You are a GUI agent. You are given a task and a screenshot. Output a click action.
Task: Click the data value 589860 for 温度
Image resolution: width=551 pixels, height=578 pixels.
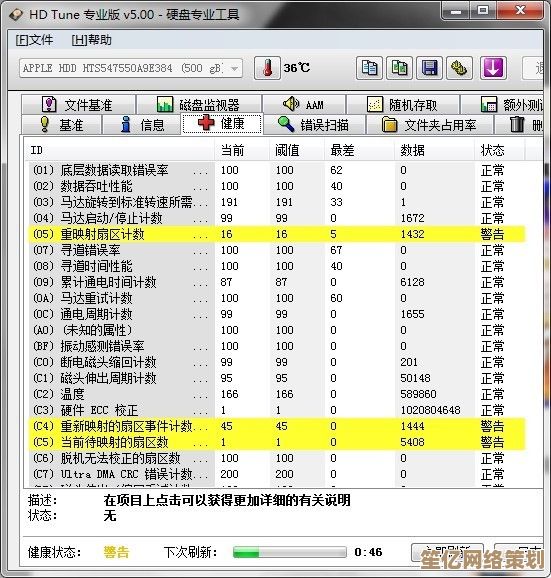pyautogui.click(x=418, y=394)
